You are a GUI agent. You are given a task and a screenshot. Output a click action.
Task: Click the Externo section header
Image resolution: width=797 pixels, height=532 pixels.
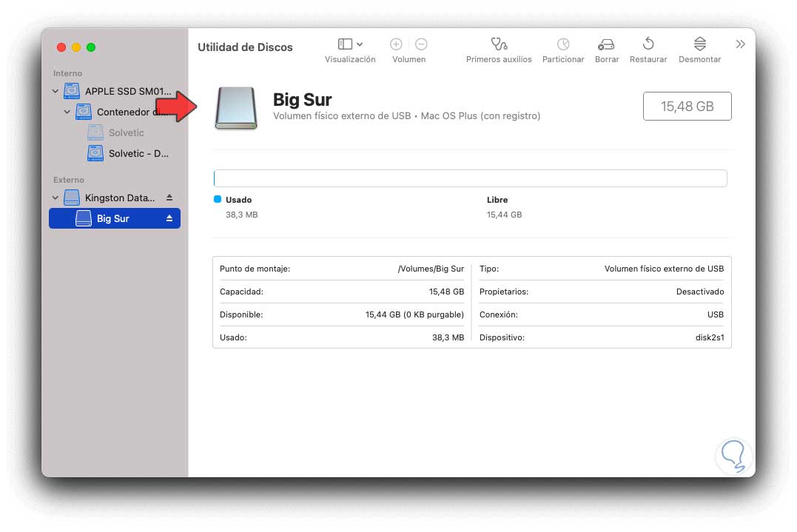(69, 180)
